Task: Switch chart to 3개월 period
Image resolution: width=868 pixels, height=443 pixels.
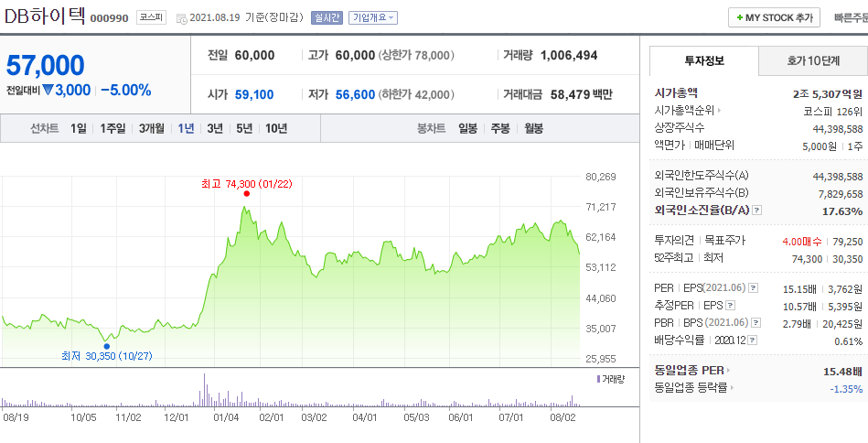Action: click(153, 128)
